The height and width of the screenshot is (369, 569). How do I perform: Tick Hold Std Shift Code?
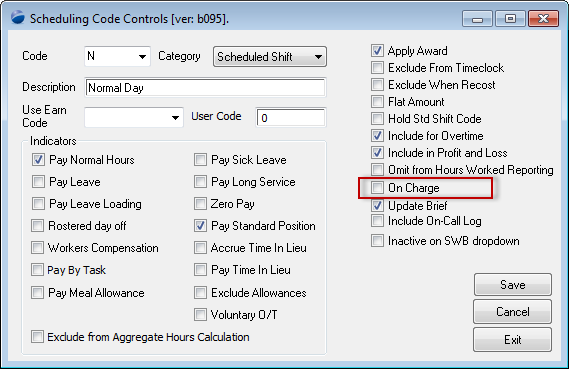click(x=377, y=119)
